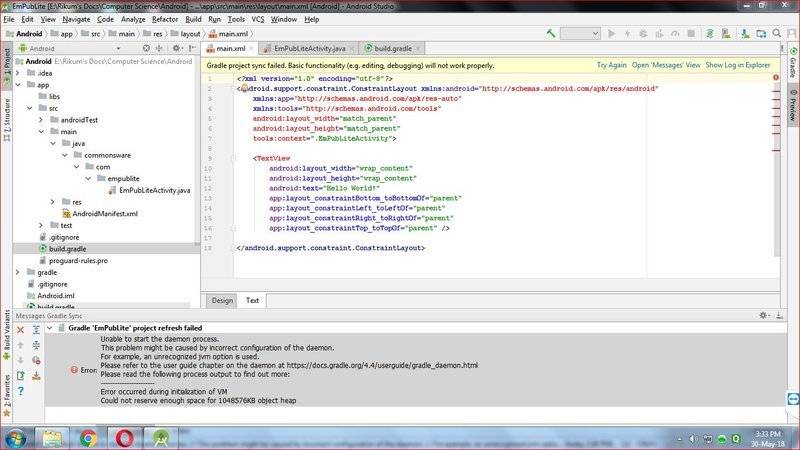This screenshot has width=800, height=450.
Task: Expand the res folder in project tree
Action: pos(53,201)
